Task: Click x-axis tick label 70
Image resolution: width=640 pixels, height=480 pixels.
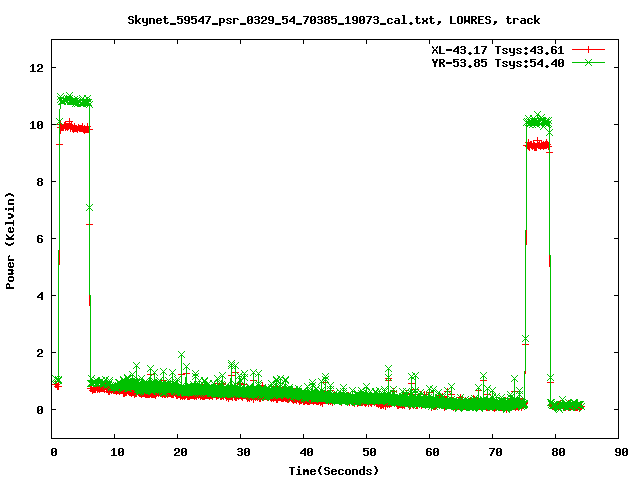Action: 495,452
